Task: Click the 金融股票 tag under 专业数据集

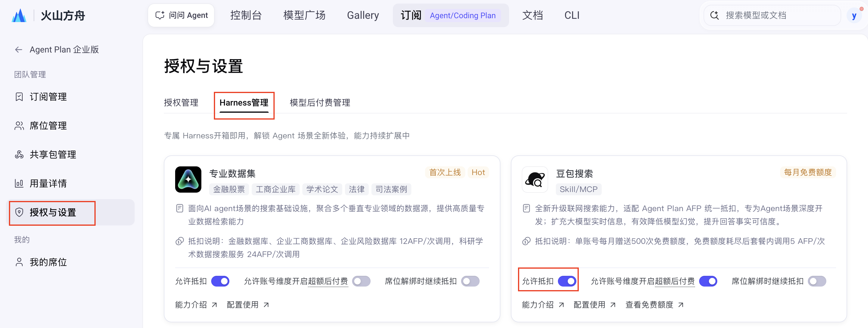Action: (229, 189)
